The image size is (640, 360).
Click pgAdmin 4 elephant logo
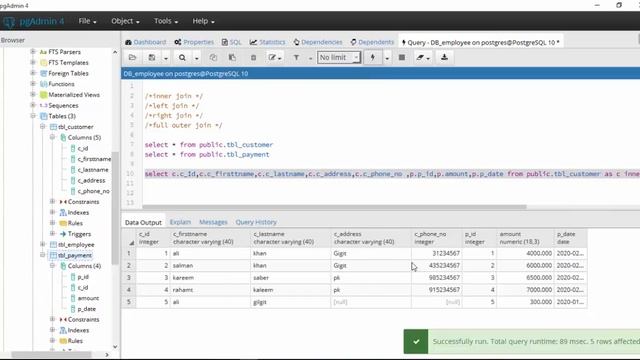pos(9,21)
